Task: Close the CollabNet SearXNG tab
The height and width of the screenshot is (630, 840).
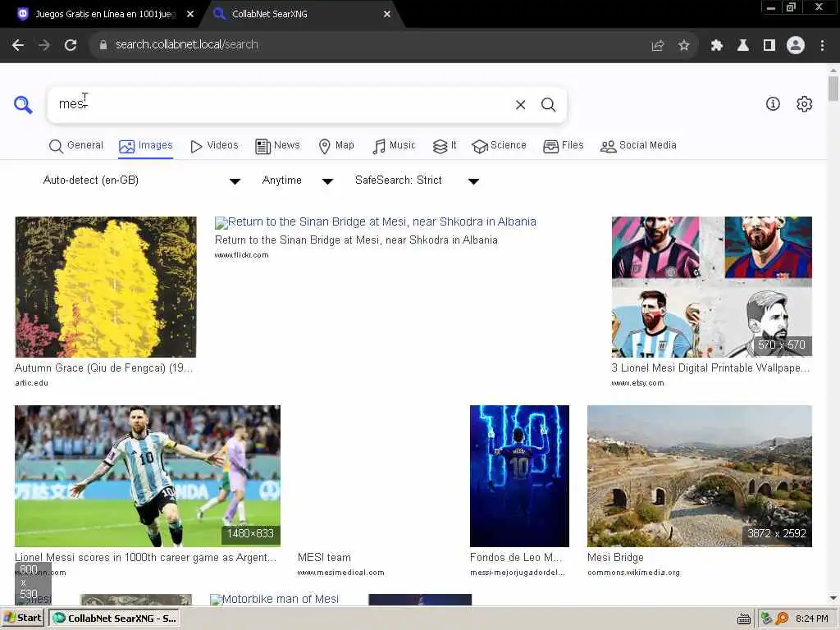Action: pyautogui.click(x=387, y=15)
